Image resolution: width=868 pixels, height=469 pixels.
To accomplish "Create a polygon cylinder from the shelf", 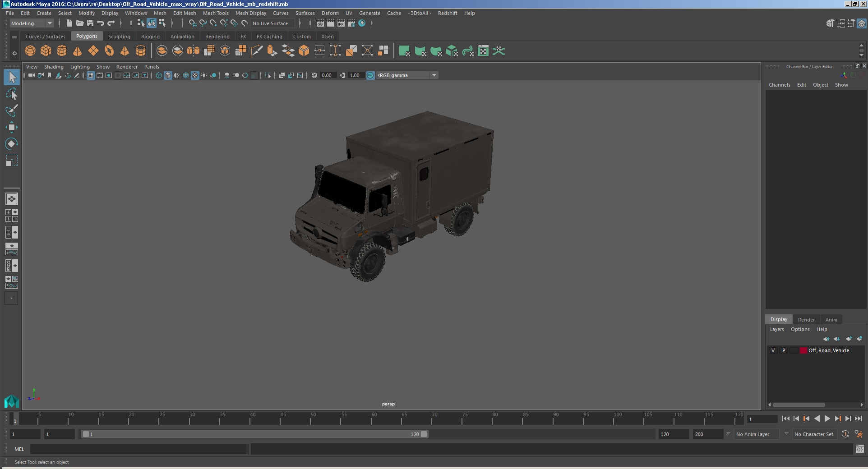I will pos(62,51).
